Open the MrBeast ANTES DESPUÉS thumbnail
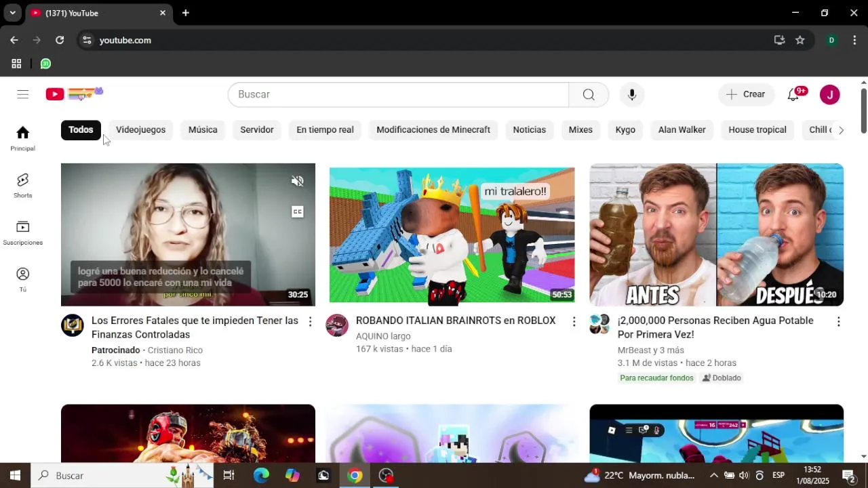Screen dimensions: 868x488 716,235
